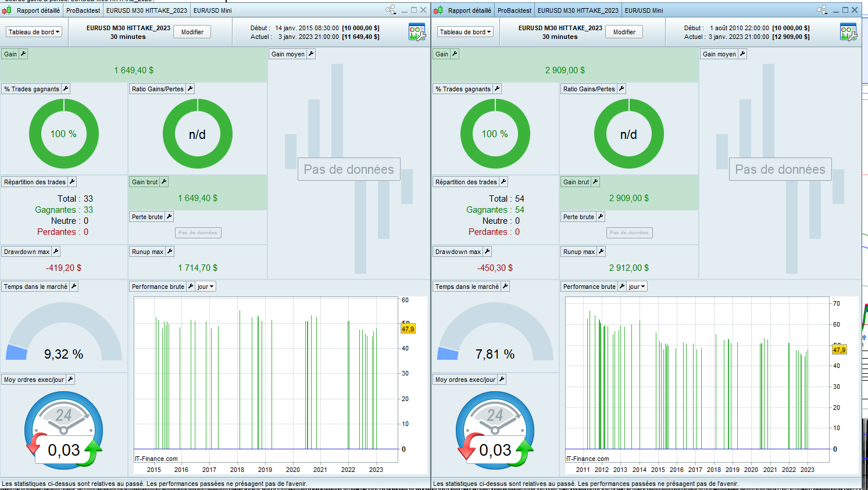The image size is (868, 490).
Task: Select ProBacktest title tab in right window
Action: 515,10
